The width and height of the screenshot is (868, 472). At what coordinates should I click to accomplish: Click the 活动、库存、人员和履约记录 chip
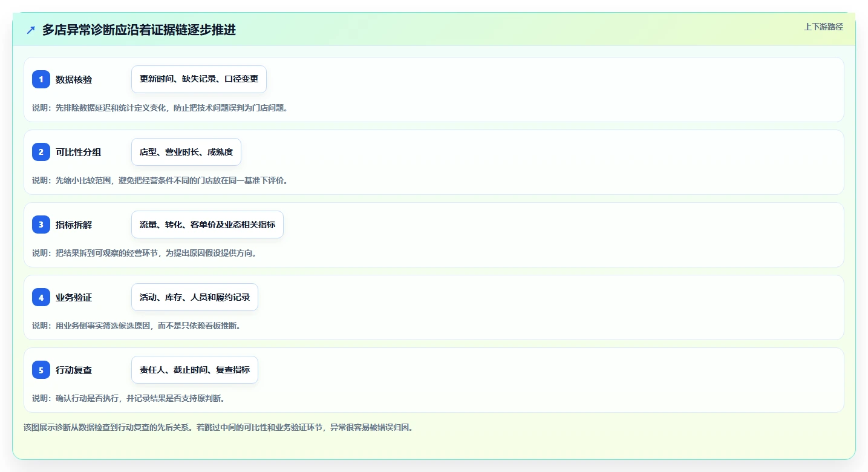(195, 297)
